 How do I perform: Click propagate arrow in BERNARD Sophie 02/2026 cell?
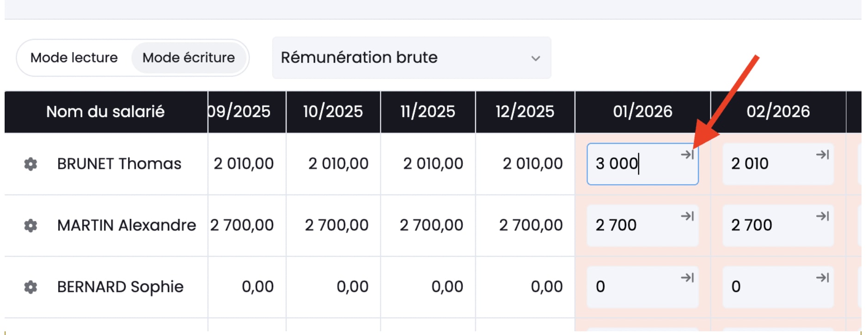[822, 278]
